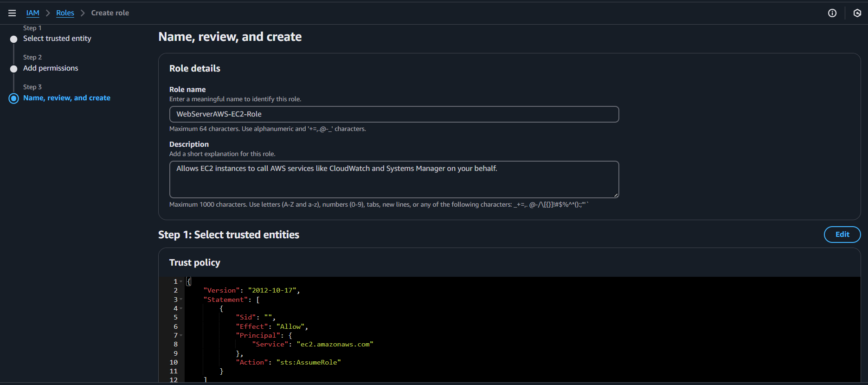868x385 pixels.
Task: Click the Maximum 64 characters hint text
Action: [x=268, y=129]
